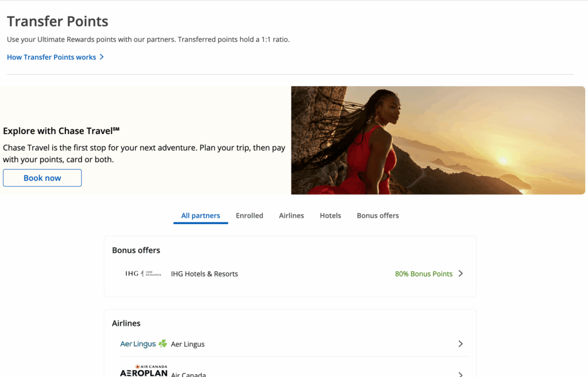
Task: Click the Chase Travel banner photo
Action: click(438, 140)
